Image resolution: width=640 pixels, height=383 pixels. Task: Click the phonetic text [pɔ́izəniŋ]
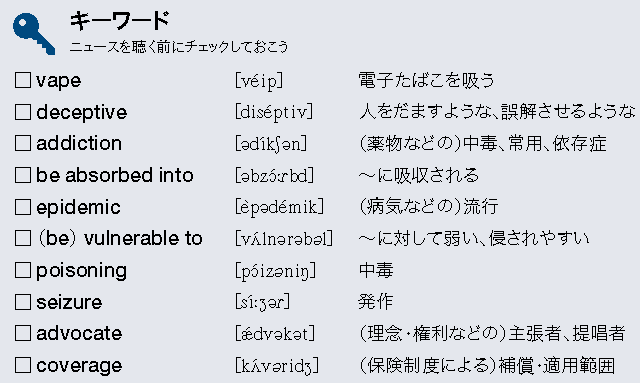(x=276, y=271)
